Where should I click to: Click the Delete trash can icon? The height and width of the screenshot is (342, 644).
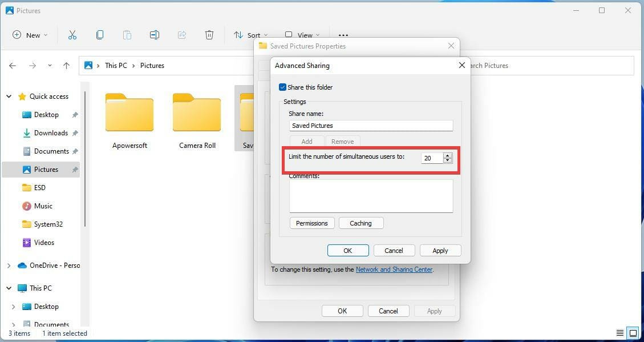(209, 35)
